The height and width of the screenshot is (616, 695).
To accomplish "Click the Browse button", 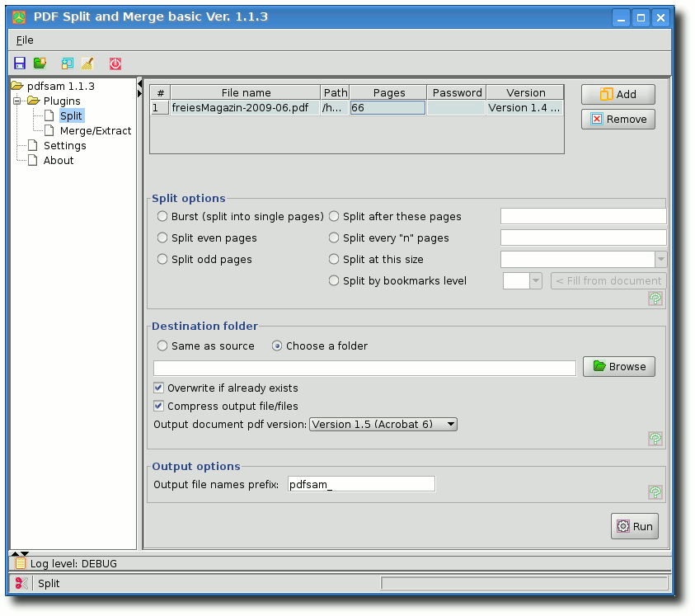I will (619, 367).
